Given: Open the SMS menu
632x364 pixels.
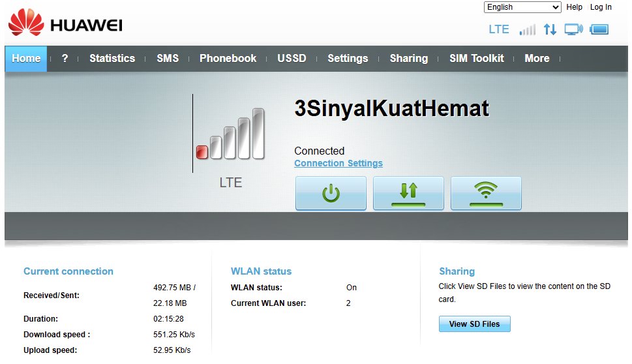Looking at the screenshot, I should (x=168, y=59).
